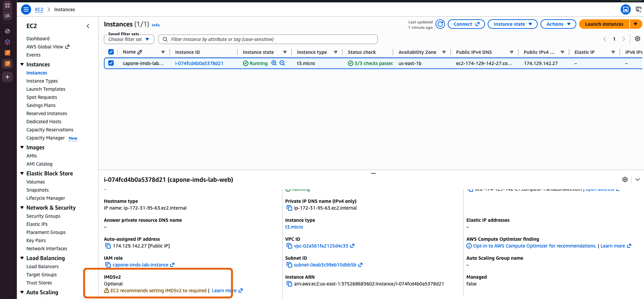Open the Launch instances split arrow
The image size is (644, 299).
click(636, 24)
